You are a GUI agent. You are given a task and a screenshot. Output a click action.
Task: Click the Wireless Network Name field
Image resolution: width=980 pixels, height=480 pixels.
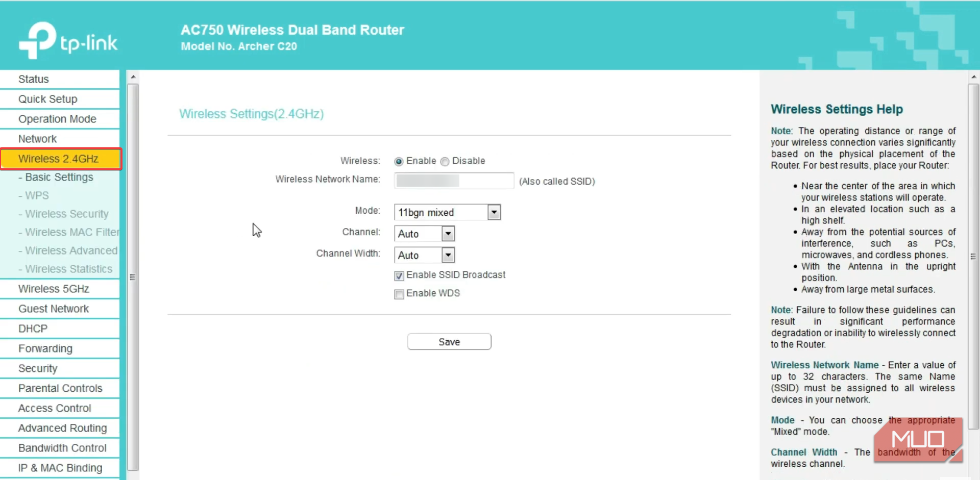(454, 181)
